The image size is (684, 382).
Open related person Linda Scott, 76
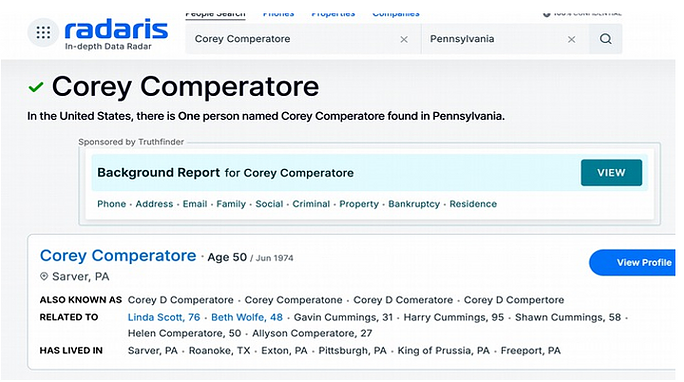click(164, 317)
